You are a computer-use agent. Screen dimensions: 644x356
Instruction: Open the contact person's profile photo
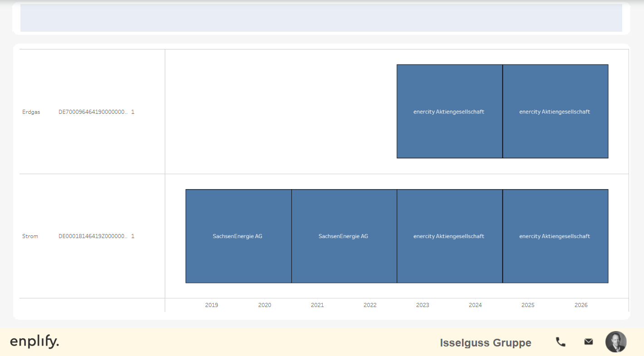616,342
